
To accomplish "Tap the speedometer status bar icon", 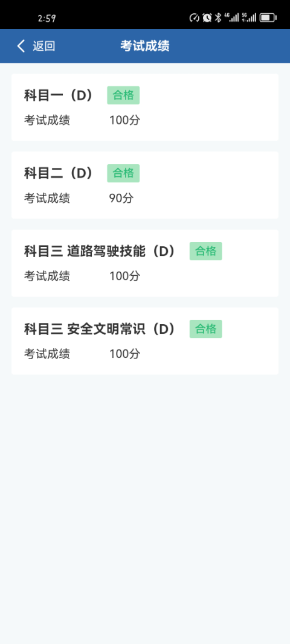I will pyautogui.click(x=194, y=18).
